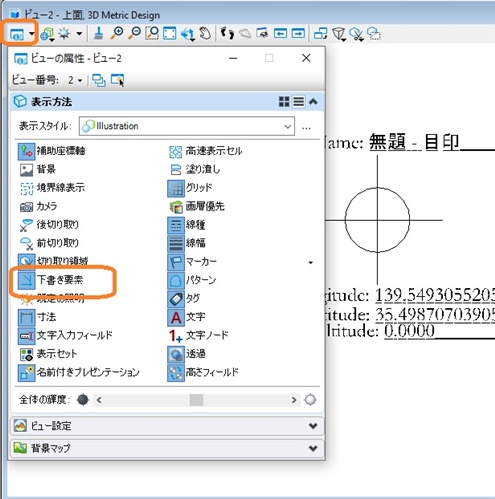The image size is (495, 499).
Task: Toggle 後切り取り attribute
Action: (x=49, y=225)
